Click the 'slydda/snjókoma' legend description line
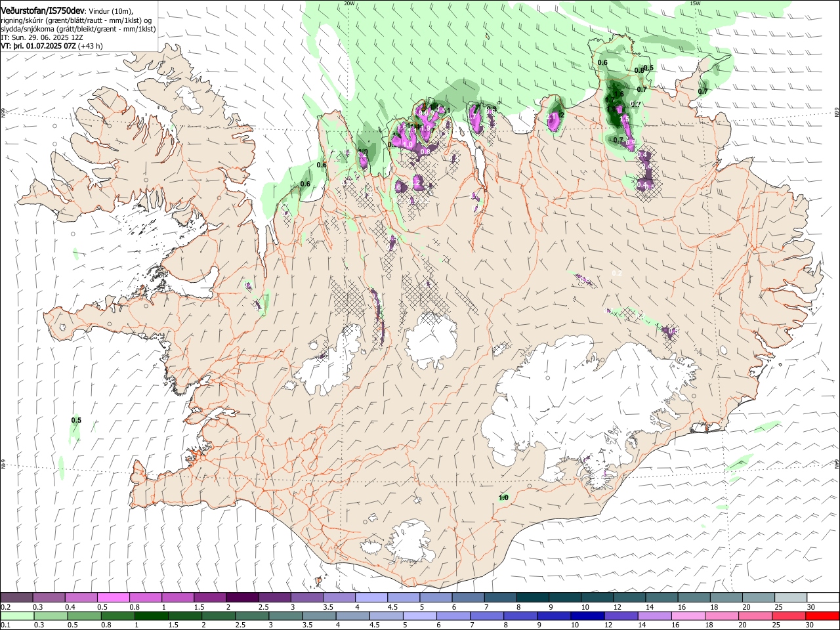Viewport: 840px width, 630px height. (x=78, y=29)
